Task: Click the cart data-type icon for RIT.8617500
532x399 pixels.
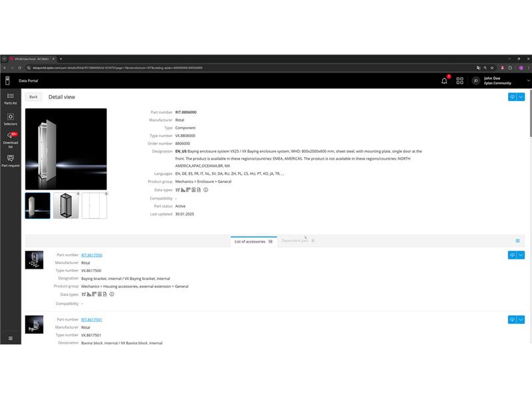Action: click(84, 294)
